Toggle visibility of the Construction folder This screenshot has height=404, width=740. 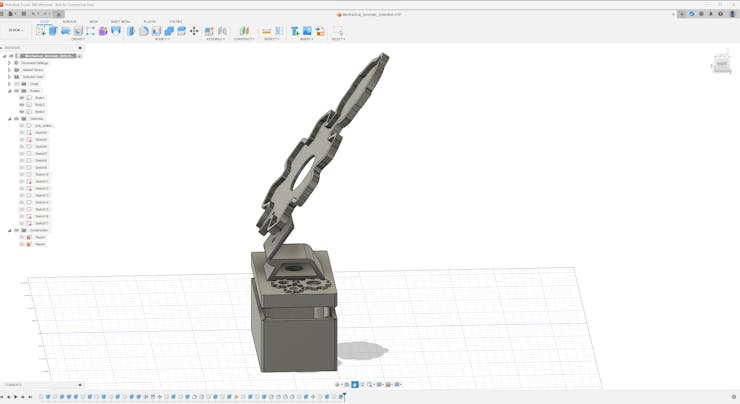coord(16,230)
